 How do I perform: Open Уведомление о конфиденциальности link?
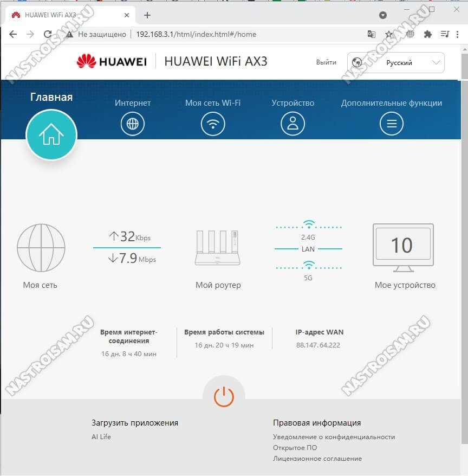coord(334,437)
